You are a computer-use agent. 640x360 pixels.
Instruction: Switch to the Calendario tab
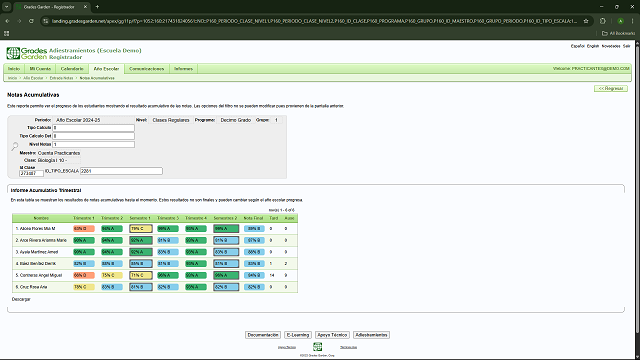click(72, 69)
